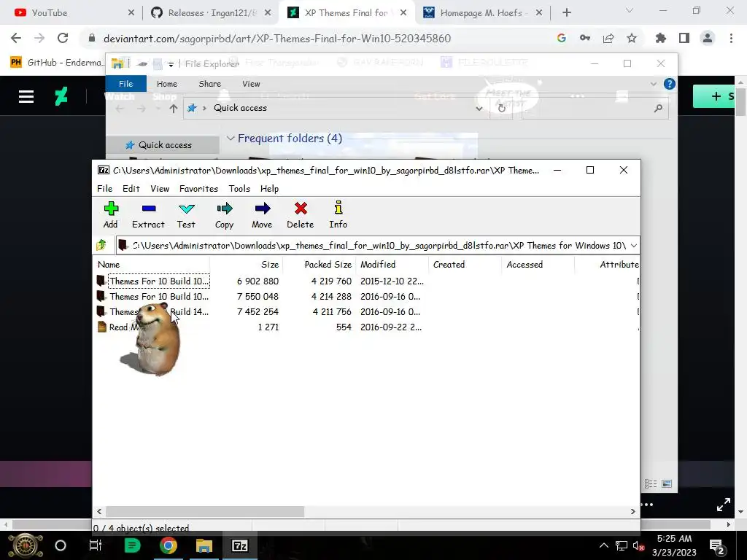This screenshot has height=560, width=747.
Task: Open Chrome from the taskbar
Action: point(169,545)
